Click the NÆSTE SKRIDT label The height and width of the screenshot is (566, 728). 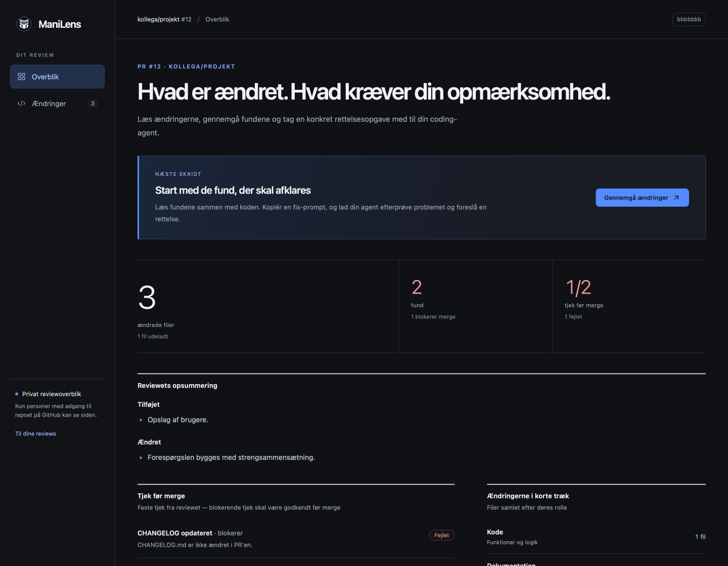pos(178,174)
